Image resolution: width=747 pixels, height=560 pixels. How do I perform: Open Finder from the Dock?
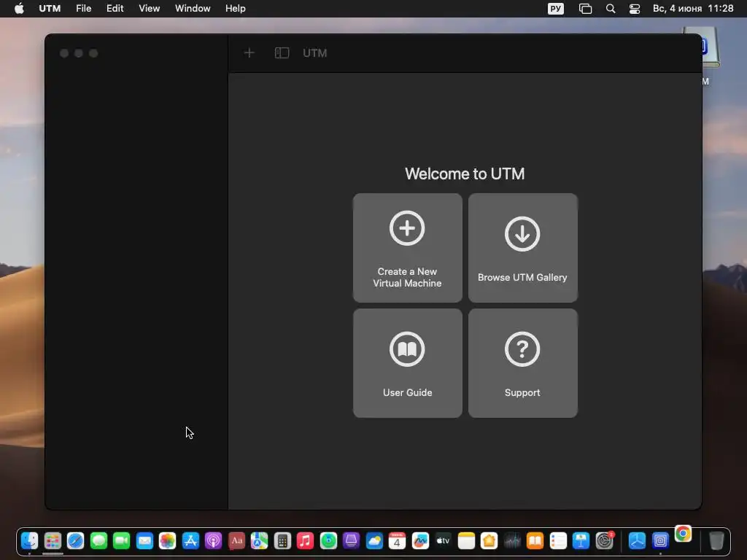tap(29, 541)
